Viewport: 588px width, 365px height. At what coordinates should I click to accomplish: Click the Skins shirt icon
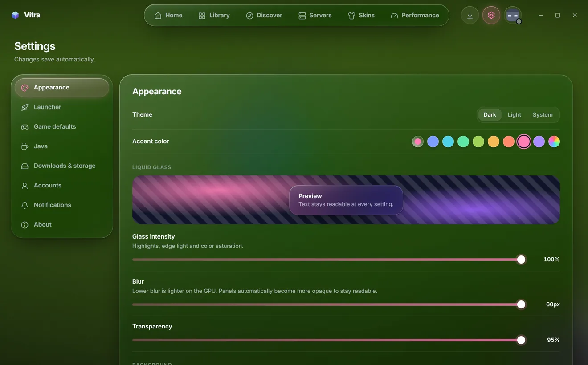pos(351,16)
